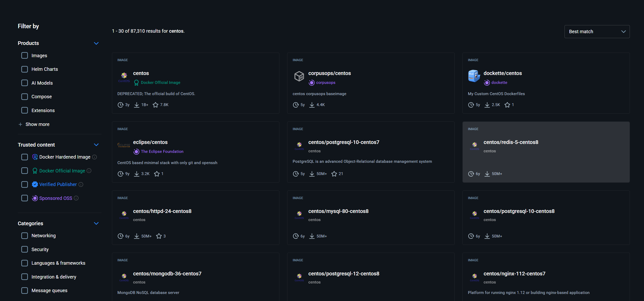Open centos/mysql-80-centos8 image
This screenshot has height=301, width=644.
click(x=338, y=211)
